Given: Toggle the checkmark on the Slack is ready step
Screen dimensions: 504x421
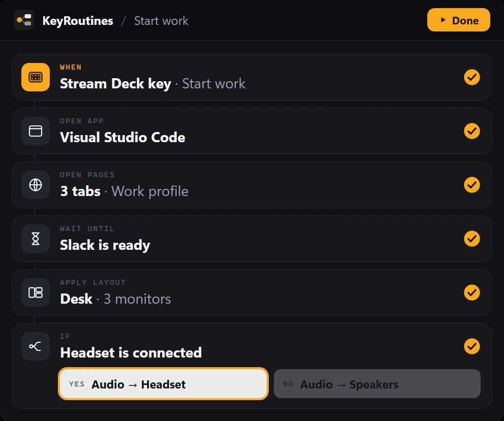Looking at the screenshot, I should coord(471,239).
